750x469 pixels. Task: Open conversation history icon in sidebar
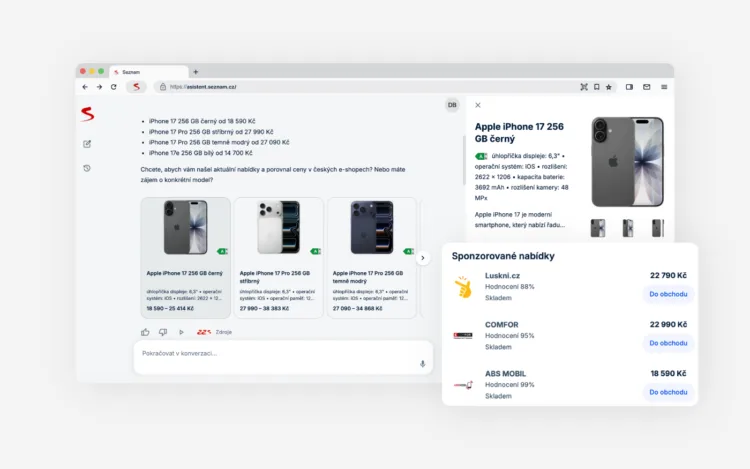(87, 168)
